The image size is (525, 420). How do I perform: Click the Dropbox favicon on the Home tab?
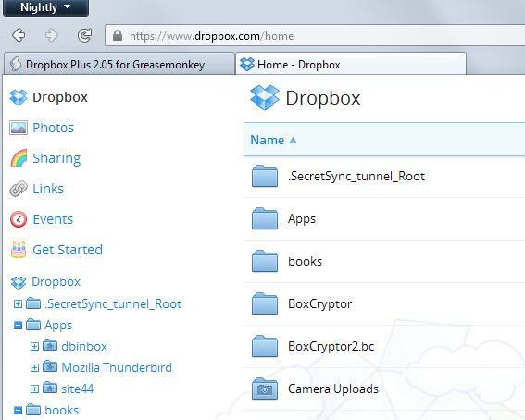click(x=247, y=64)
